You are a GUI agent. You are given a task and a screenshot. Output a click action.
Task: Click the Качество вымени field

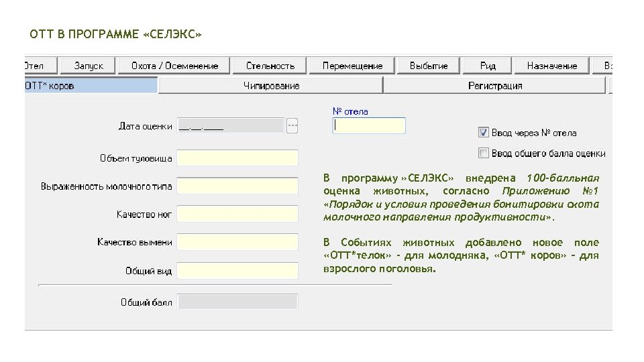(238, 242)
